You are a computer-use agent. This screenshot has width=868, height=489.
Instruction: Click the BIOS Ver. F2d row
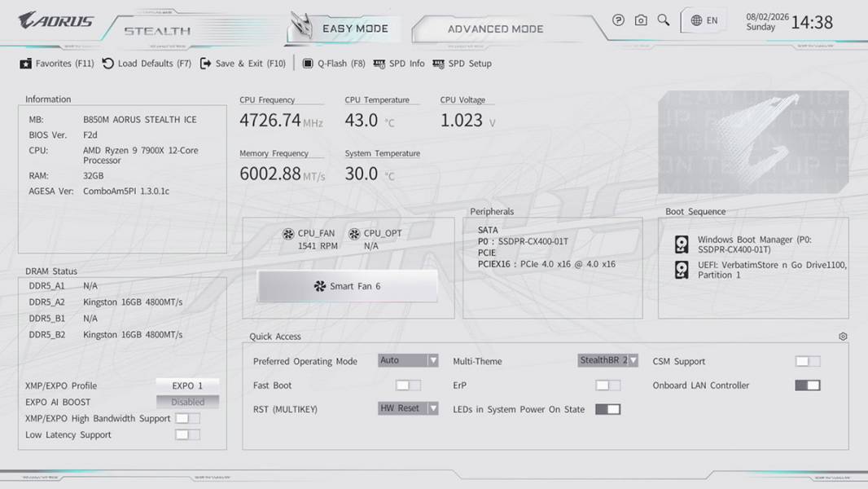64,134
